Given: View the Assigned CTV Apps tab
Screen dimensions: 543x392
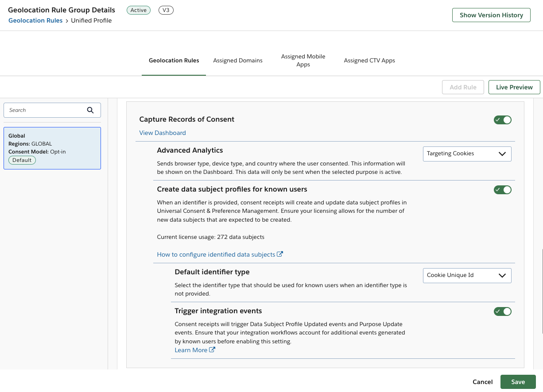Looking at the screenshot, I should point(369,60).
